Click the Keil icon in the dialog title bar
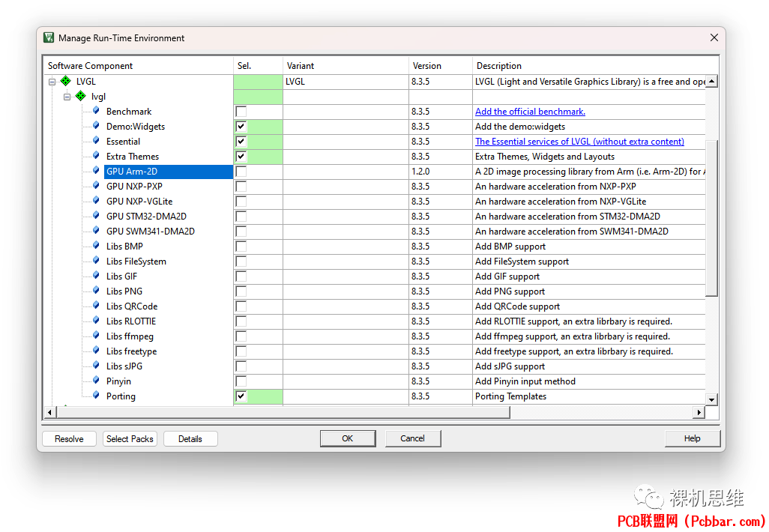769x532 pixels. tap(49, 37)
